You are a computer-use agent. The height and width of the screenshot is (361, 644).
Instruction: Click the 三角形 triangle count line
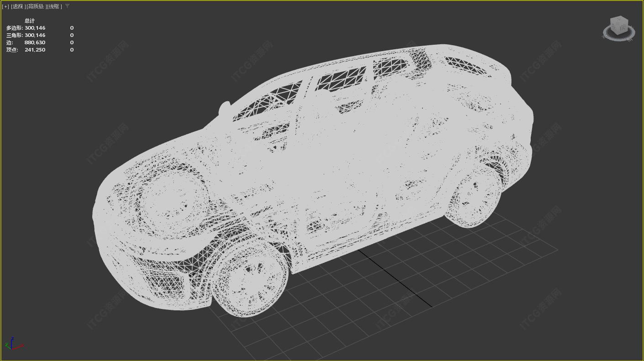click(x=26, y=35)
